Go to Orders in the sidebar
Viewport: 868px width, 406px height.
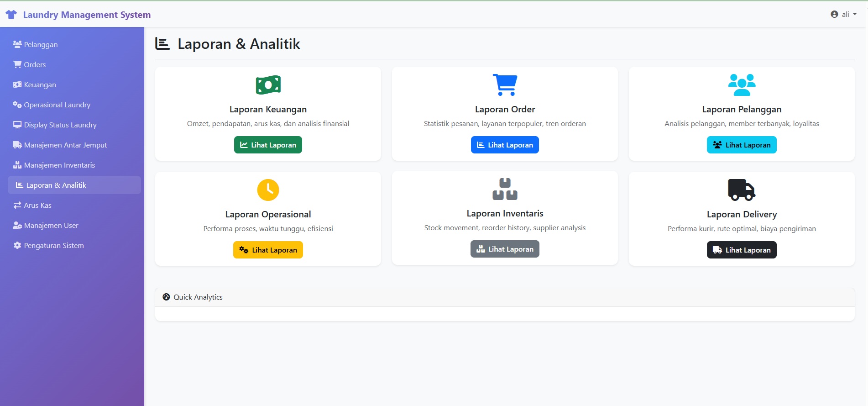[35, 65]
